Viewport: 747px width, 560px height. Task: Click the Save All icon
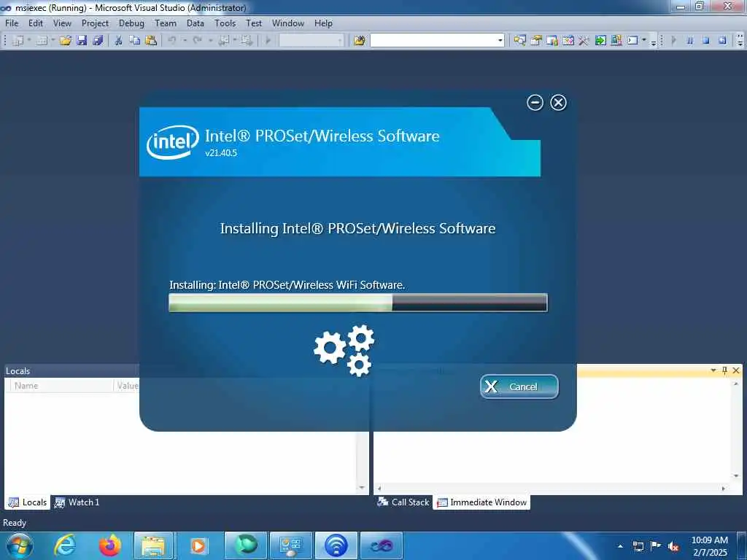point(98,41)
